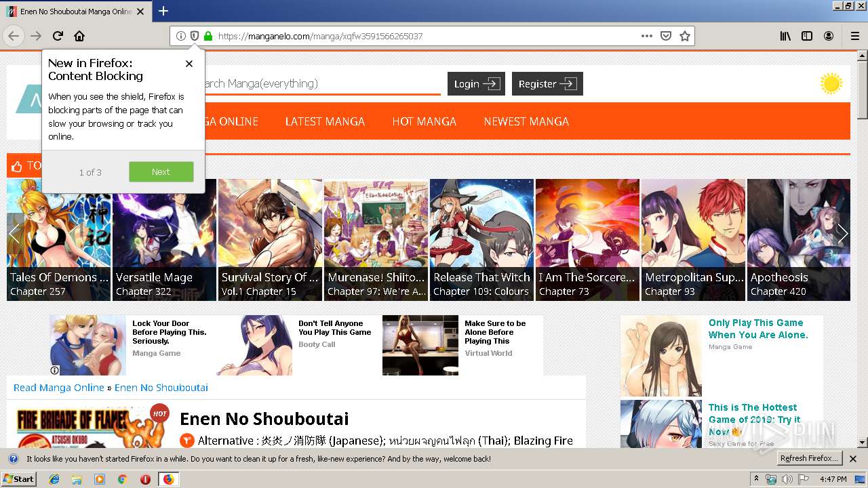The width and height of the screenshot is (868, 488).
Task: Click the browser forward arrow button
Action: (36, 36)
